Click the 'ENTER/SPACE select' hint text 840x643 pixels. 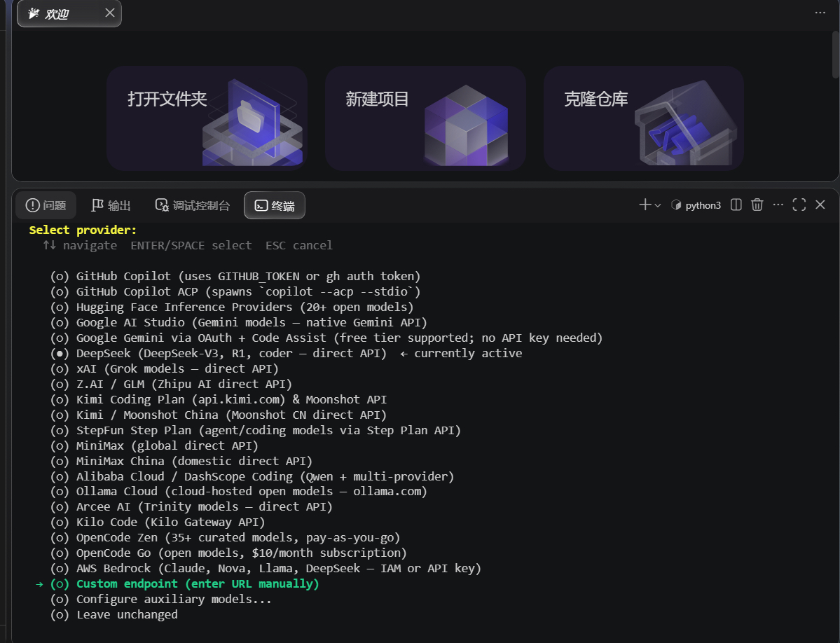[191, 246]
